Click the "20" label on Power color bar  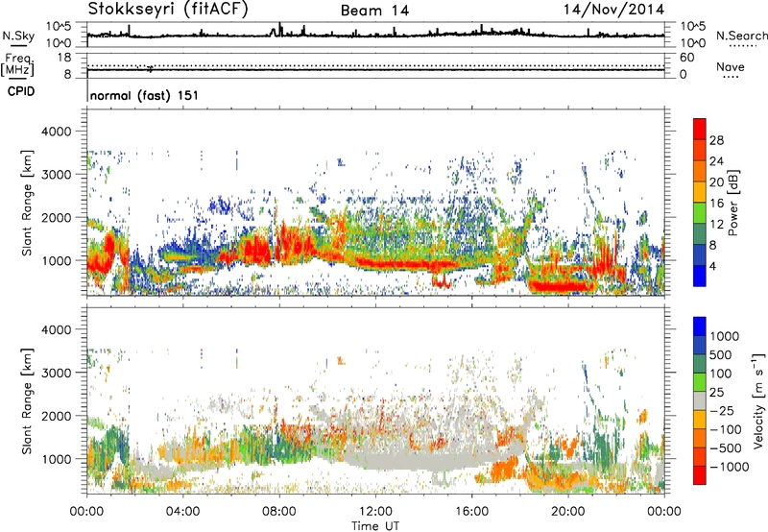pos(716,182)
